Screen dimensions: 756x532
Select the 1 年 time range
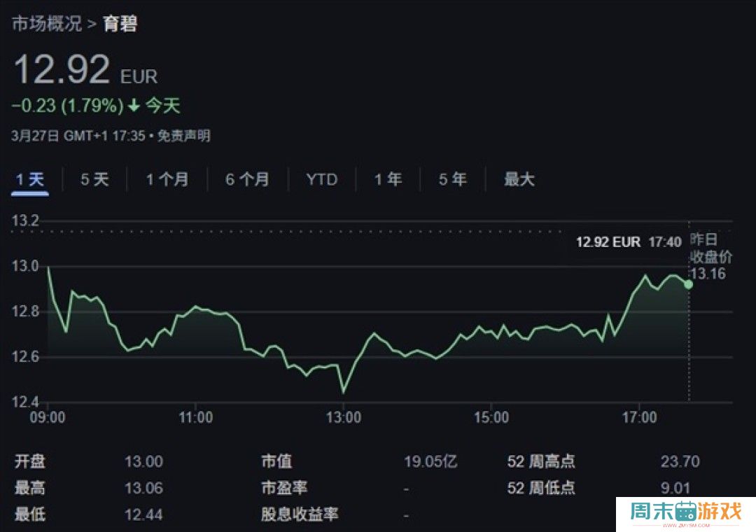click(388, 180)
